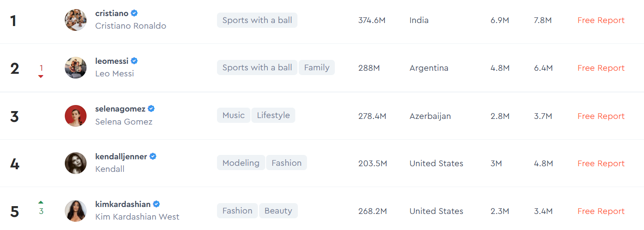Open Free Report for Cristiano Ronaldo
644x230 pixels.
601,20
